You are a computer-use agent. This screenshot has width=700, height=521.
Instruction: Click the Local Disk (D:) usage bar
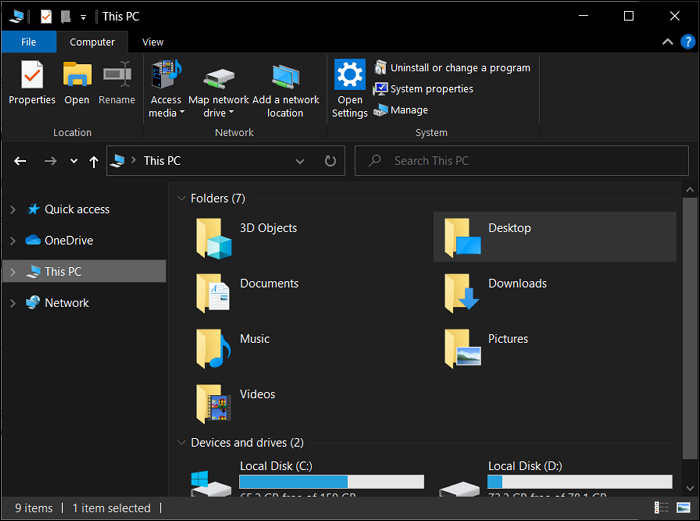coord(579,482)
